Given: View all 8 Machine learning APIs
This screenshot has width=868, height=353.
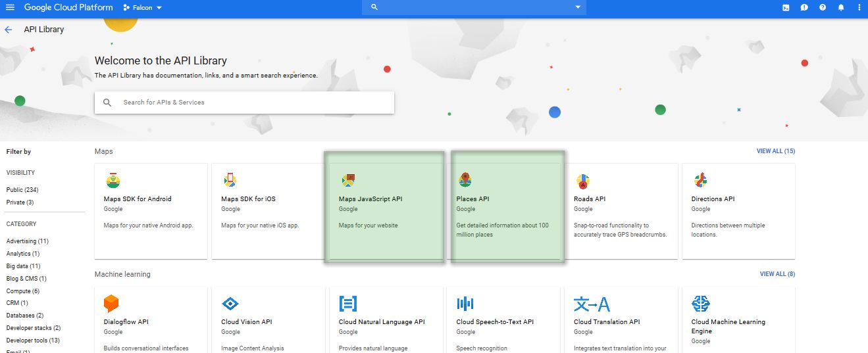Looking at the screenshot, I should pyautogui.click(x=777, y=274).
